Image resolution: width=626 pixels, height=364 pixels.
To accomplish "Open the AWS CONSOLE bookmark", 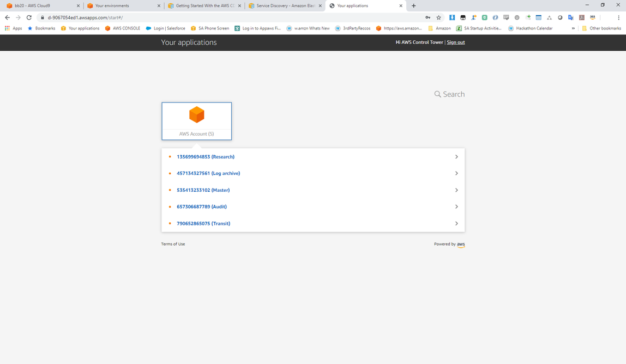I will tap(123, 28).
